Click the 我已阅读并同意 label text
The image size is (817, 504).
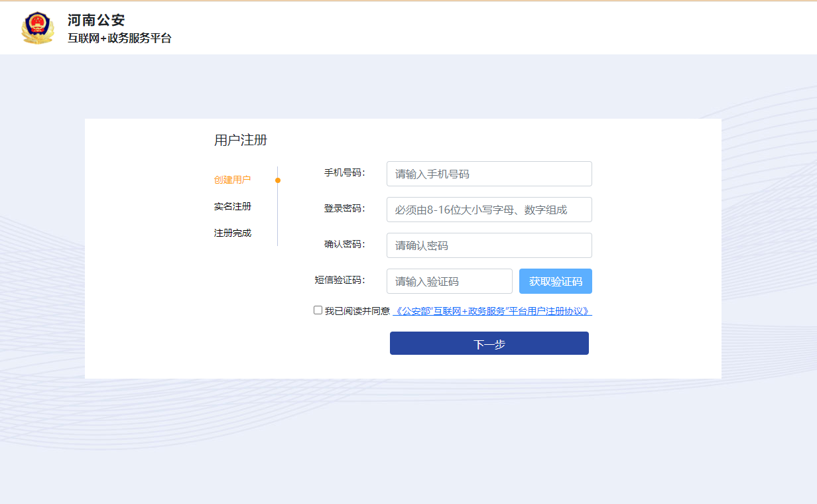pos(357,311)
